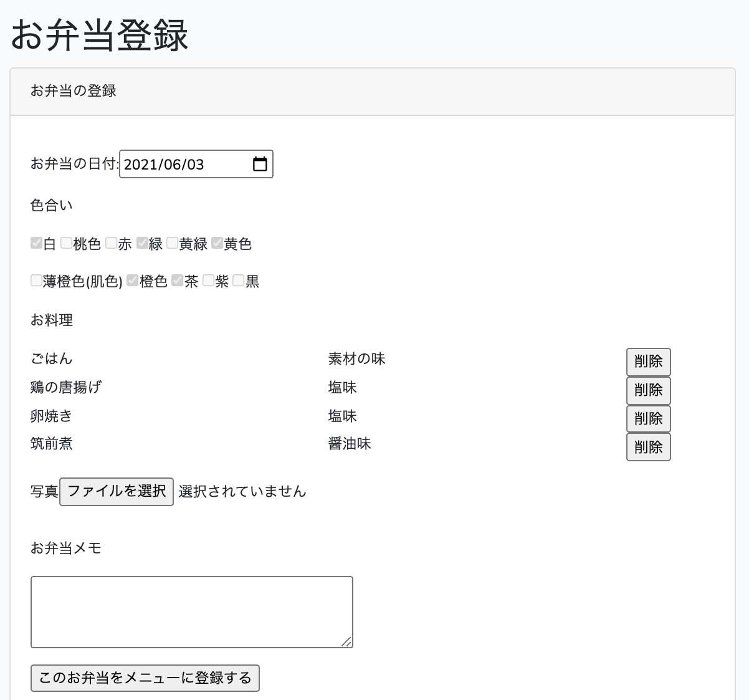
Task: Check the 紫 color checkbox
Action: pyautogui.click(x=208, y=280)
